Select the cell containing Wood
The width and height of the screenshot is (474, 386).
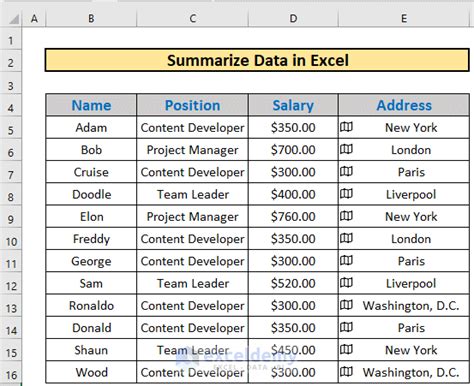tap(91, 372)
